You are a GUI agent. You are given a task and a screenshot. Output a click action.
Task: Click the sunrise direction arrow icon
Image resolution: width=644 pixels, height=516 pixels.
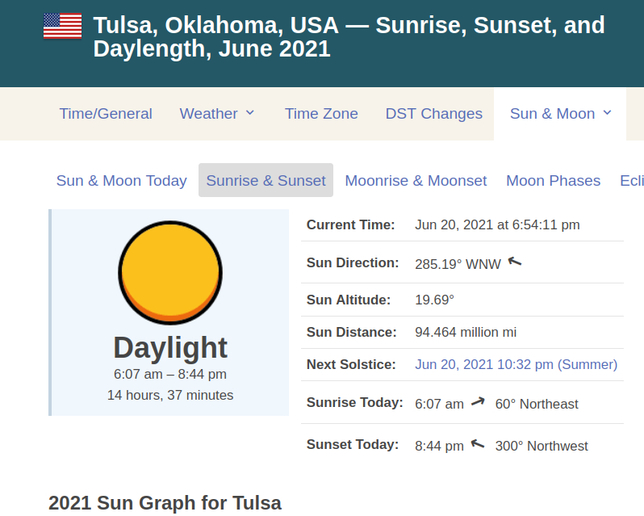point(478,402)
